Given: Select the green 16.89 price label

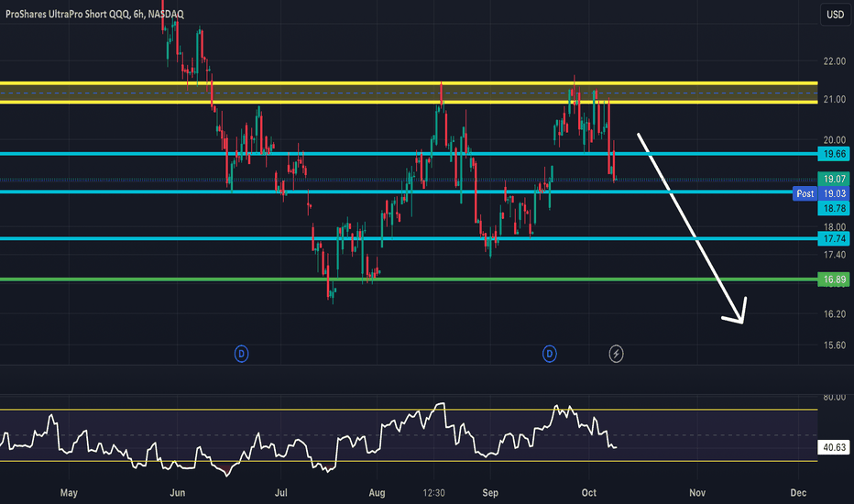Looking at the screenshot, I should [834, 279].
